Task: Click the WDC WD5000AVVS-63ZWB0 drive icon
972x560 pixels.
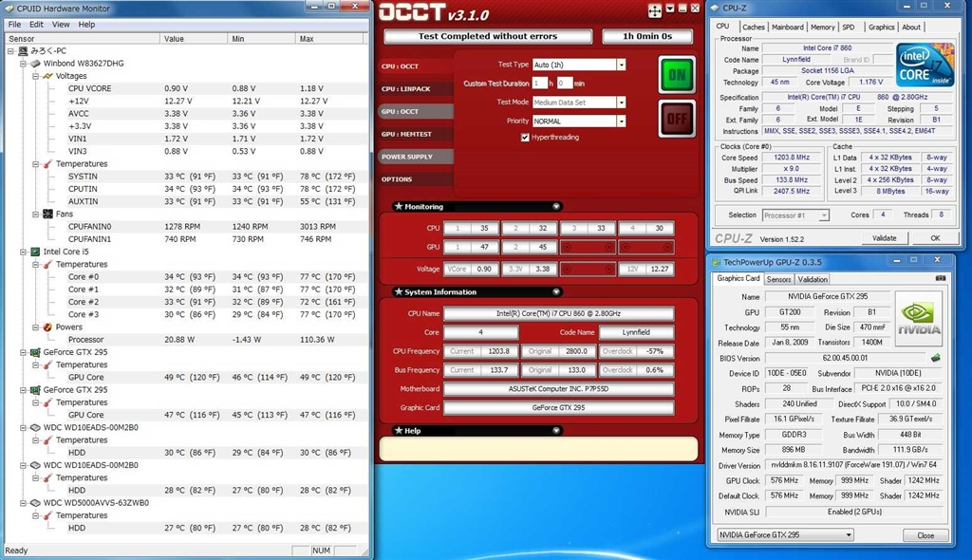Action: [35, 503]
